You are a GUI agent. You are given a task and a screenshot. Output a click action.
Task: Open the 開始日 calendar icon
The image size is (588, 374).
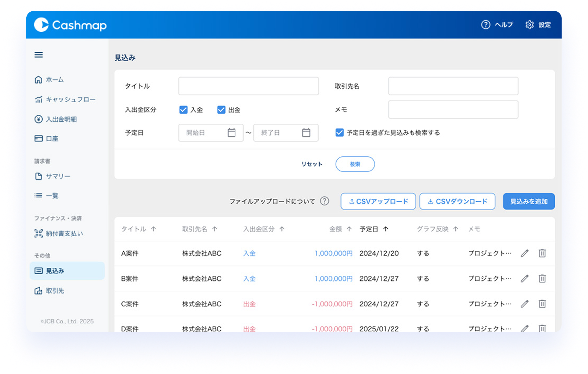pyautogui.click(x=232, y=133)
